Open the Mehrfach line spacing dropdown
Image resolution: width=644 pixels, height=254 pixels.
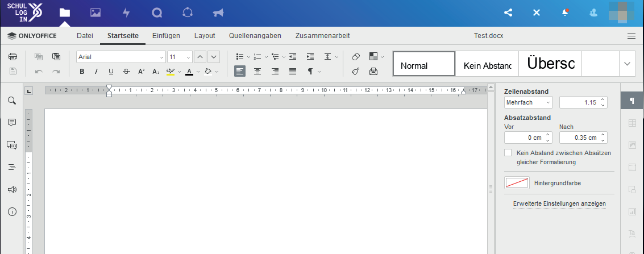click(528, 102)
